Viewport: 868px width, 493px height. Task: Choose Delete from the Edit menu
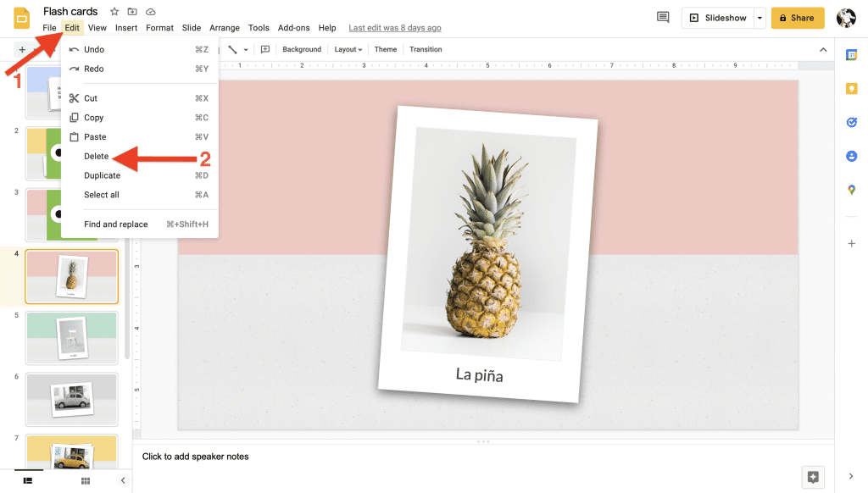coord(97,156)
